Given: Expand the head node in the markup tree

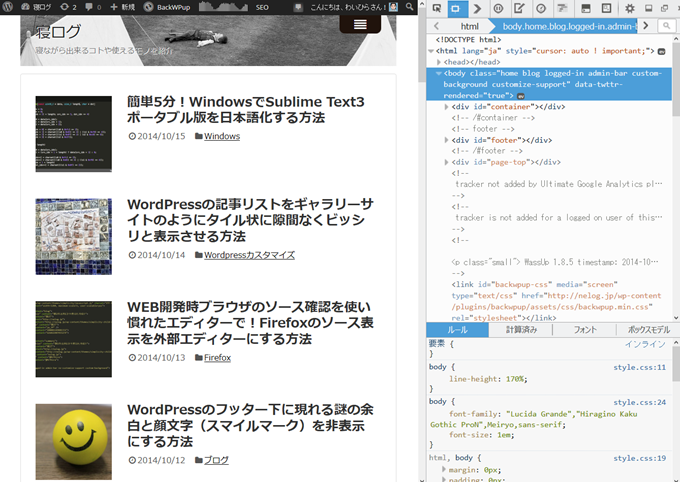Looking at the screenshot, I should coord(439,62).
